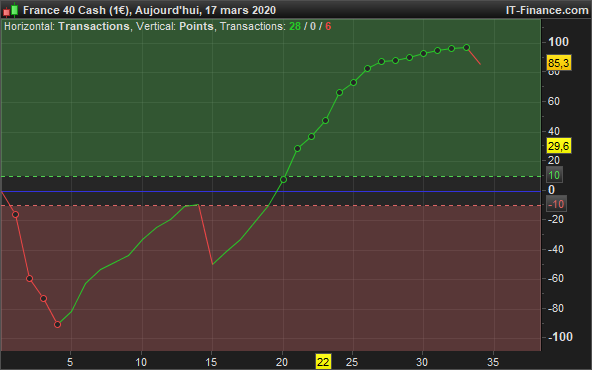Click the red data point at transaction 2

[x=29, y=279]
